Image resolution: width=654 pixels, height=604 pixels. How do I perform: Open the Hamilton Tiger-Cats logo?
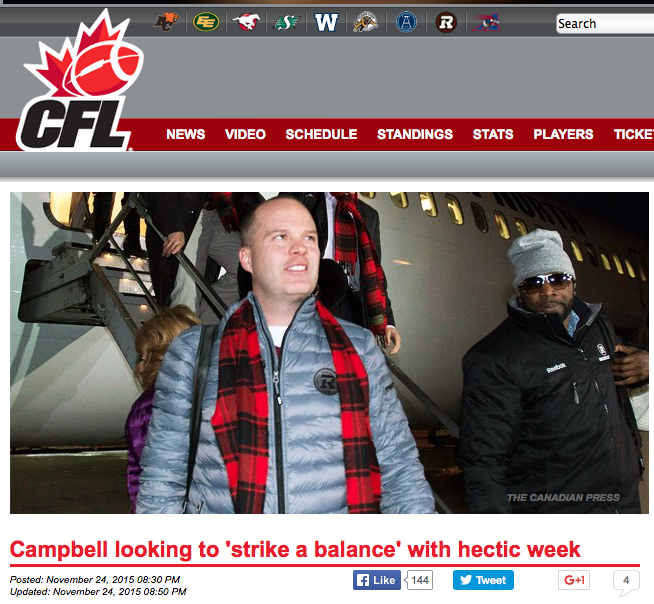pyautogui.click(x=366, y=22)
